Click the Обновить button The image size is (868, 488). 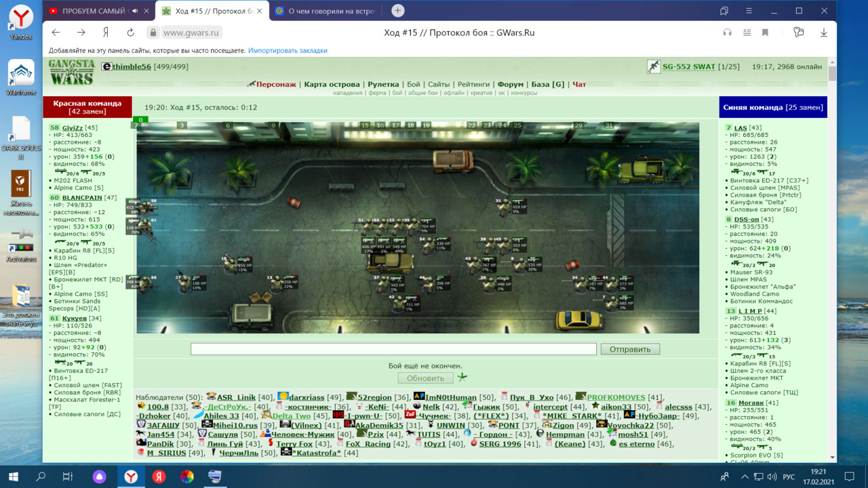click(x=425, y=378)
